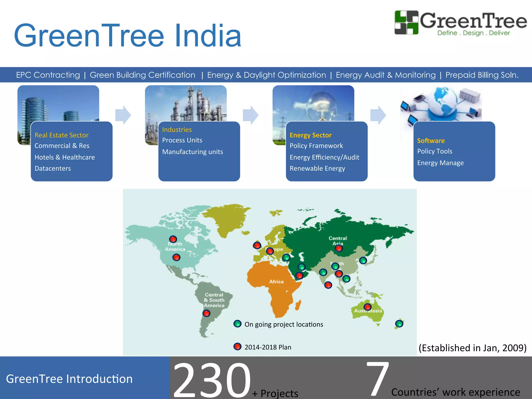Screen dimensions: 532x399
Task: Click the arrow between Real Estate and Industries
Action: tap(123, 115)
